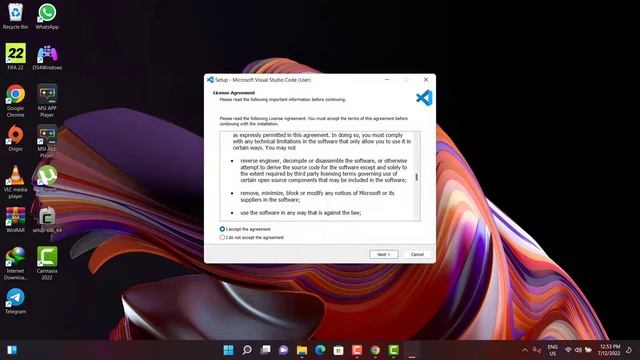Close the Setup window
Screen dimensions: 640x360
pos(426,80)
